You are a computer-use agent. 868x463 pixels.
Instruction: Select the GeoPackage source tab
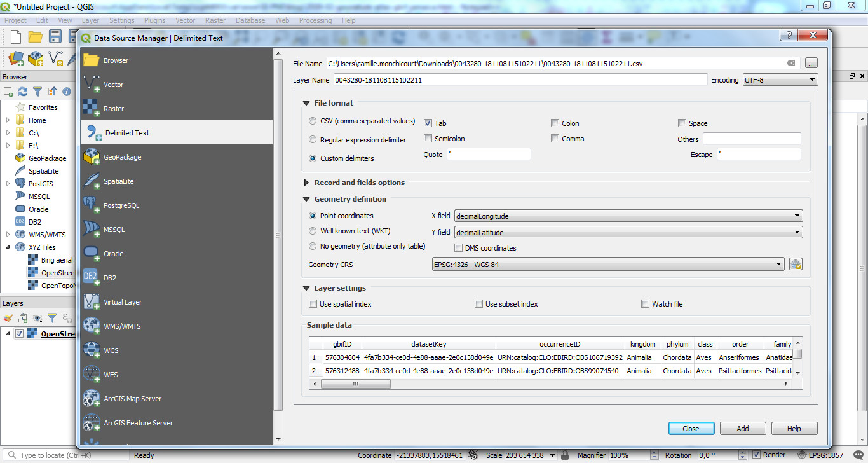coord(177,157)
